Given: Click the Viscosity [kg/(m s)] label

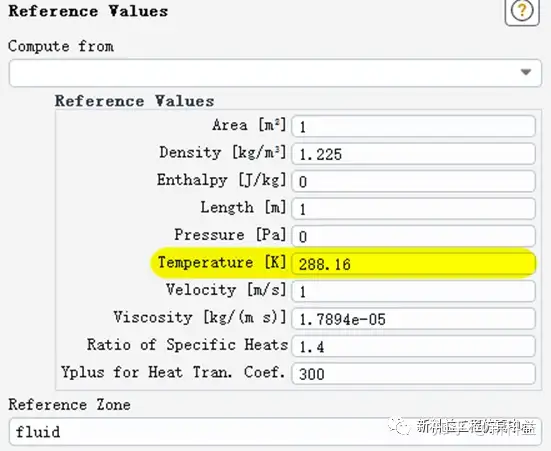Looking at the screenshot, I should point(200,317).
